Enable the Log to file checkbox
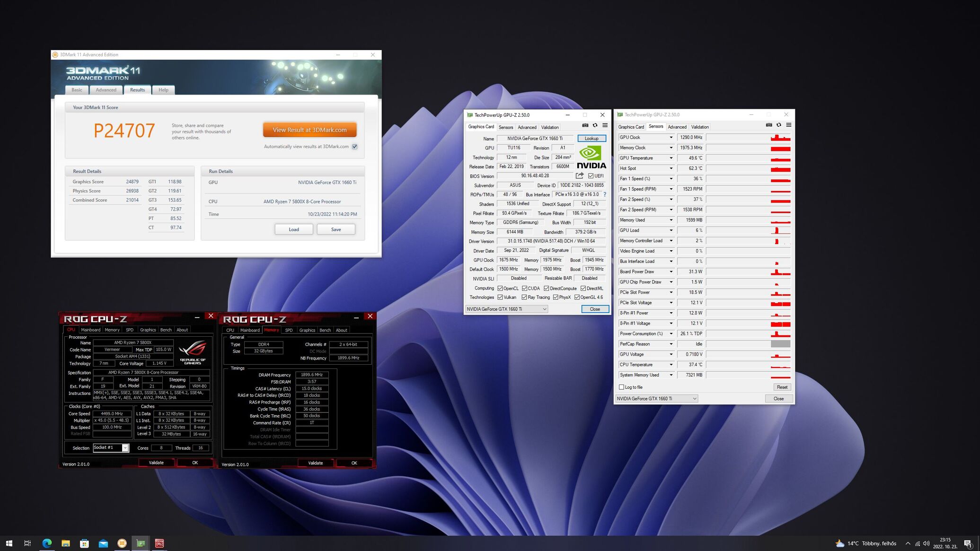 point(621,387)
